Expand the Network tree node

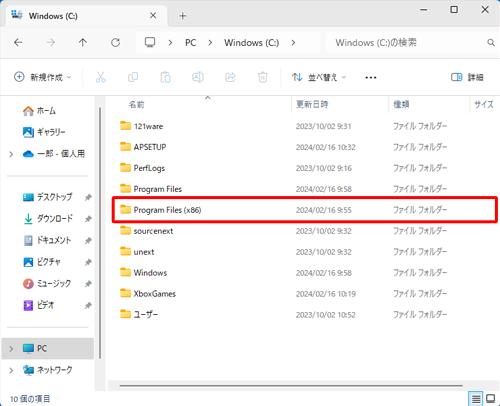pos(11,370)
